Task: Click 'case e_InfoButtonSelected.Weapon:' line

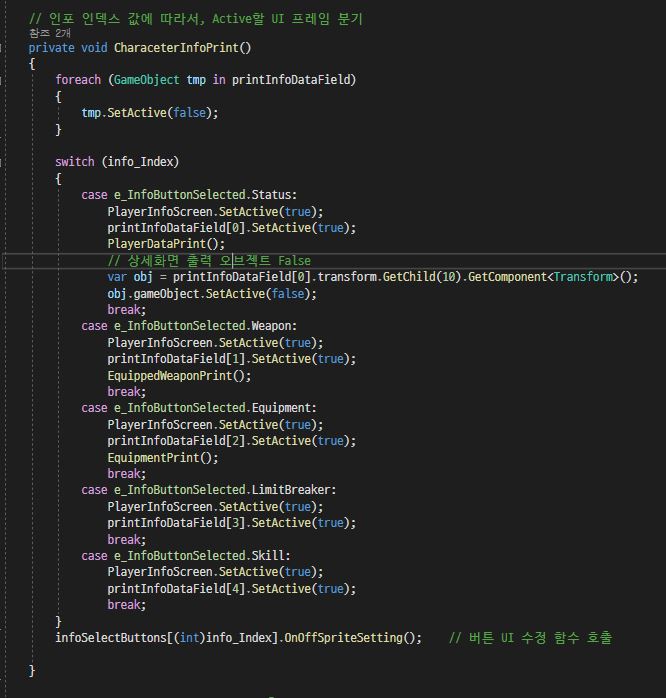Action: pos(189,325)
